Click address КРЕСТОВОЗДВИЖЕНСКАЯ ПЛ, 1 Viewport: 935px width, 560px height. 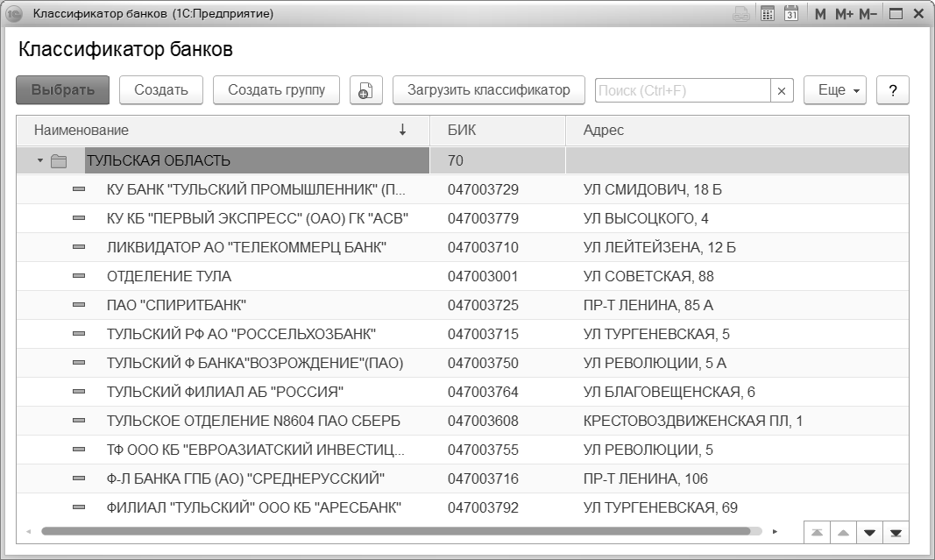click(693, 421)
